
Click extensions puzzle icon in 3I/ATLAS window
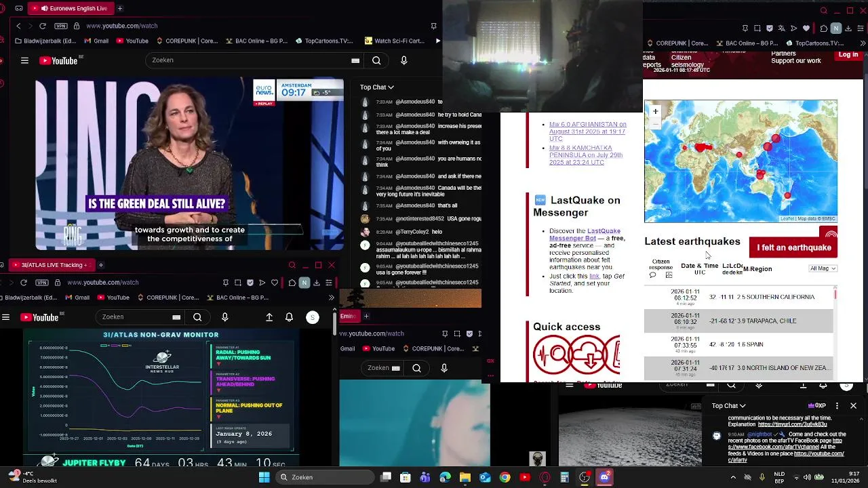pos(292,283)
